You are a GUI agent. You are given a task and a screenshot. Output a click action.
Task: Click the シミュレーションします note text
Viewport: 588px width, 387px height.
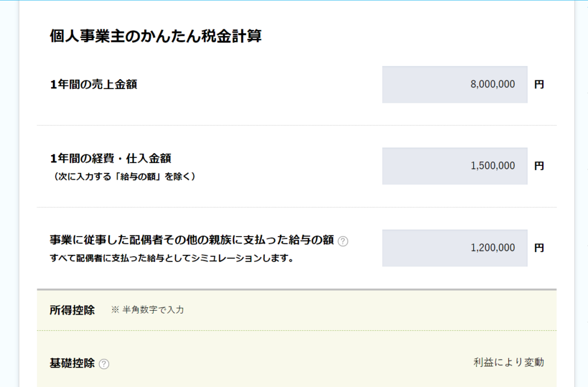click(x=171, y=258)
